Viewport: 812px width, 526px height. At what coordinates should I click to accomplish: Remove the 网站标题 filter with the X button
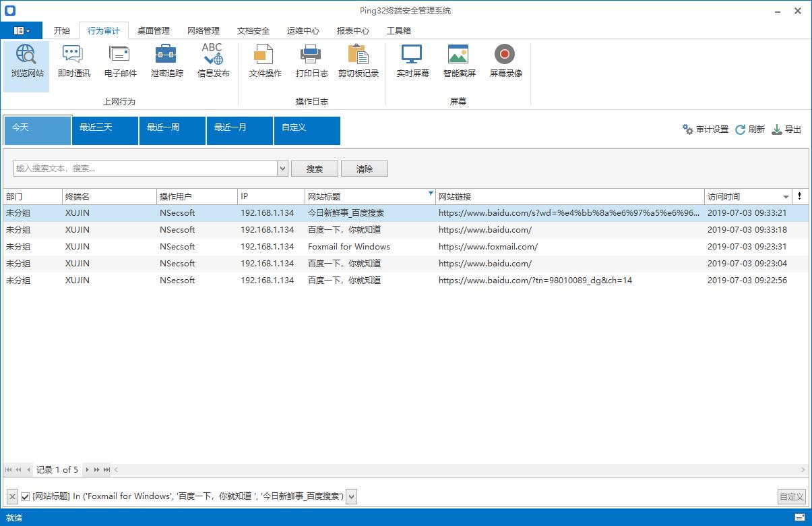tap(11, 497)
